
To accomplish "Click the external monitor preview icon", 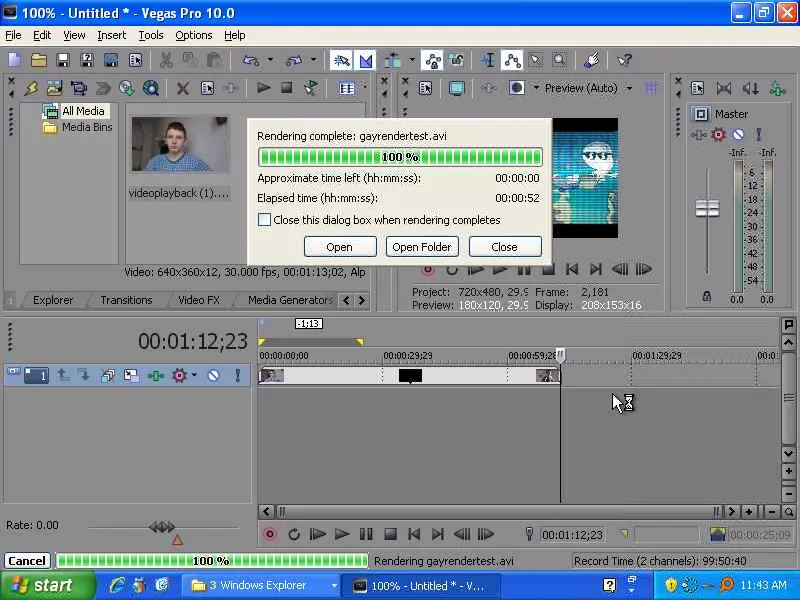I will click(x=457, y=88).
